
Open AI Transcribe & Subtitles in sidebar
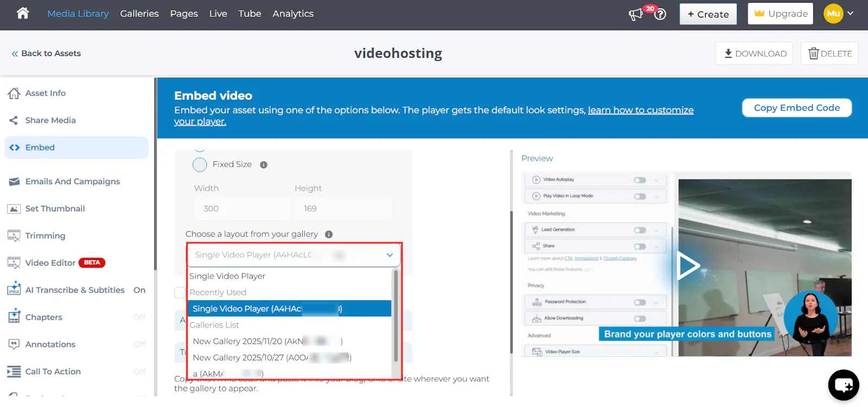[75, 290]
